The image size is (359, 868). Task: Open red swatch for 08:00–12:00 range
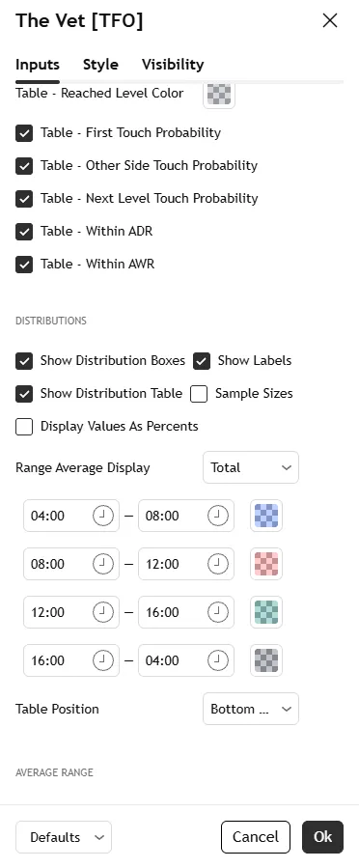pyautogui.click(x=266, y=564)
